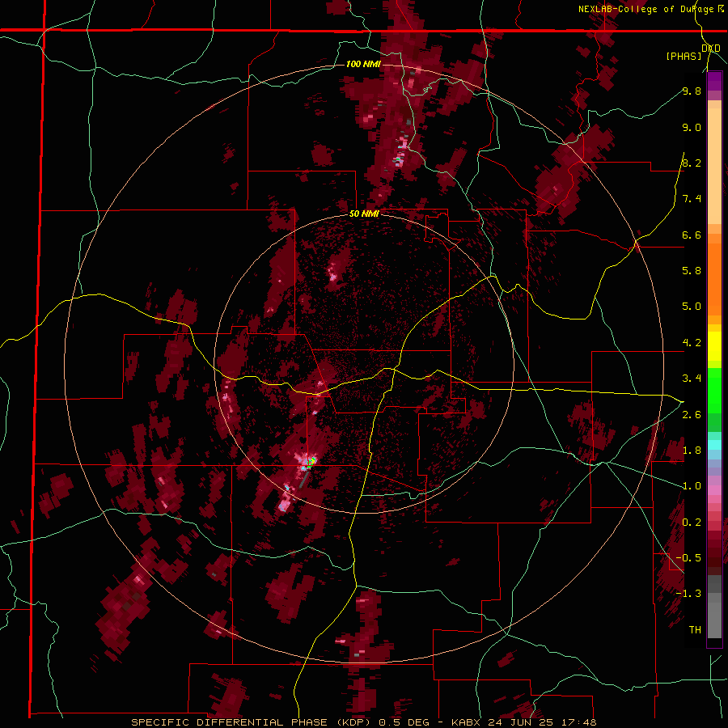Viewport: 728px width, 728px height.
Task: Pick the cyan segment of the color bar
Action: click(x=714, y=445)
